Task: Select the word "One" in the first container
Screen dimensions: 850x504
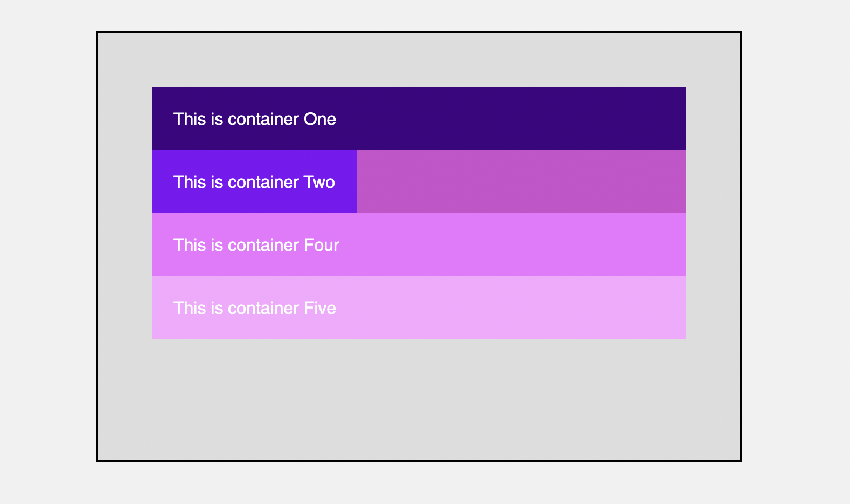Action: pos(320,119)
